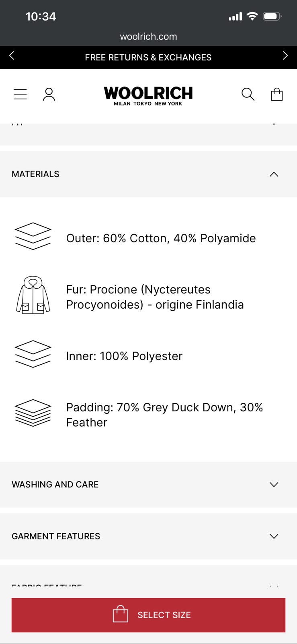297x644 pixels.
Task: Collapse the Materials section chevron
Action: 274,174
